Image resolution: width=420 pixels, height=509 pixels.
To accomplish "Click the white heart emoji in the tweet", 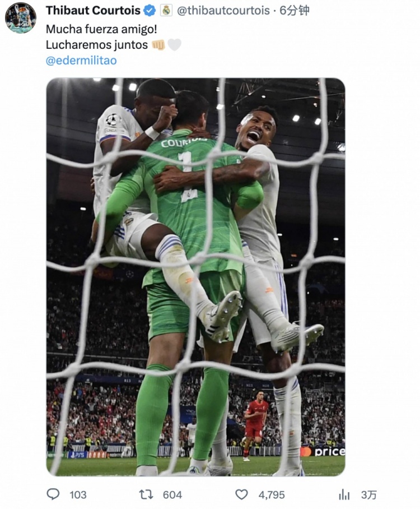I will (174, 45).
